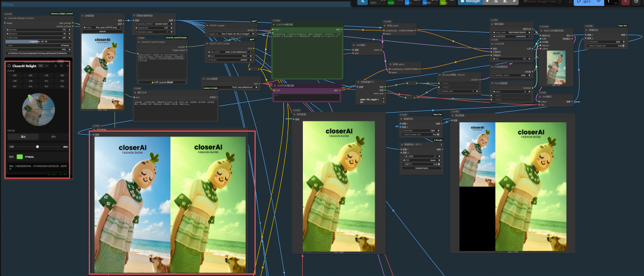
Task: Open the upscale_method nearest-exact dropdown
Action: 154,24
